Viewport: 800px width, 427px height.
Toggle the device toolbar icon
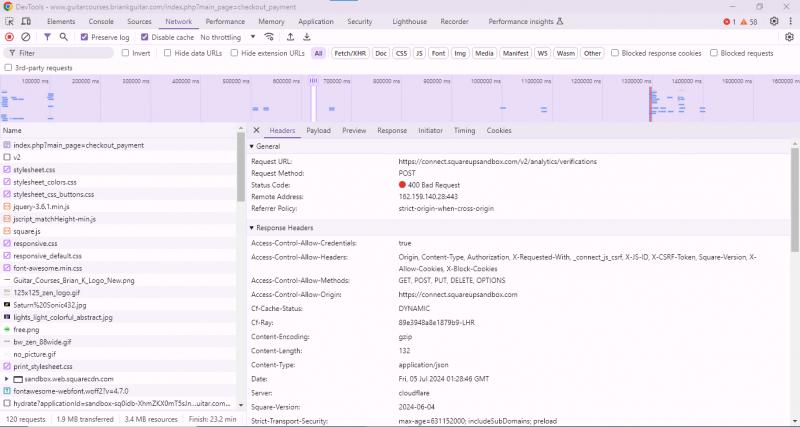click(x=26, y=21)
